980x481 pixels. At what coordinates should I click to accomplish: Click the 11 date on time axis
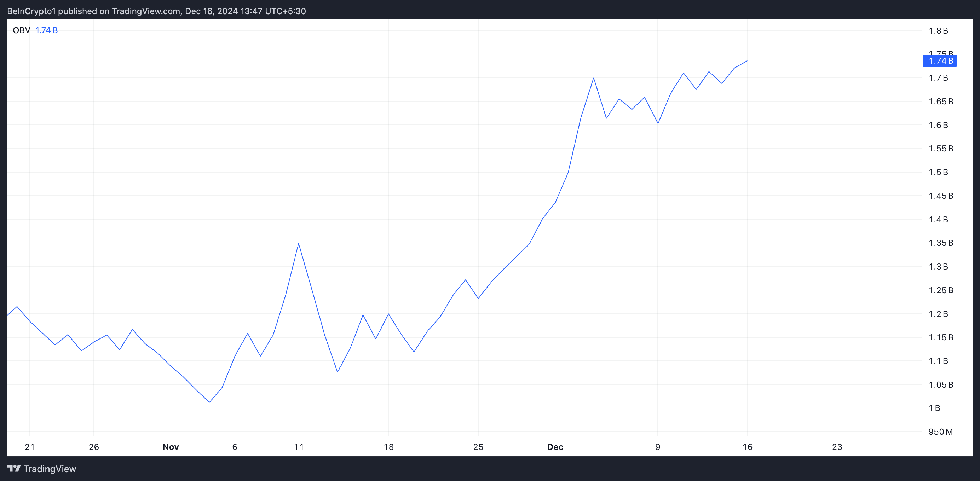(x=299, y=447)
